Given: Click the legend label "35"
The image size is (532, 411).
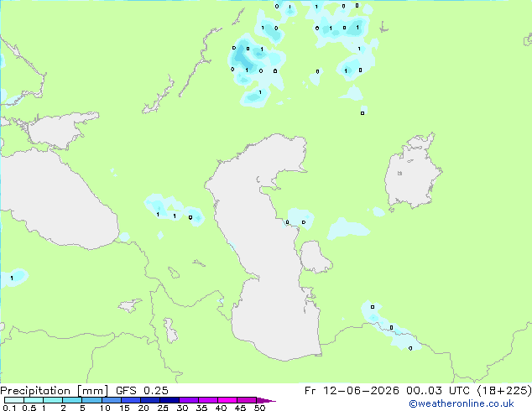Looking at the screenshot, I should 201,408.
